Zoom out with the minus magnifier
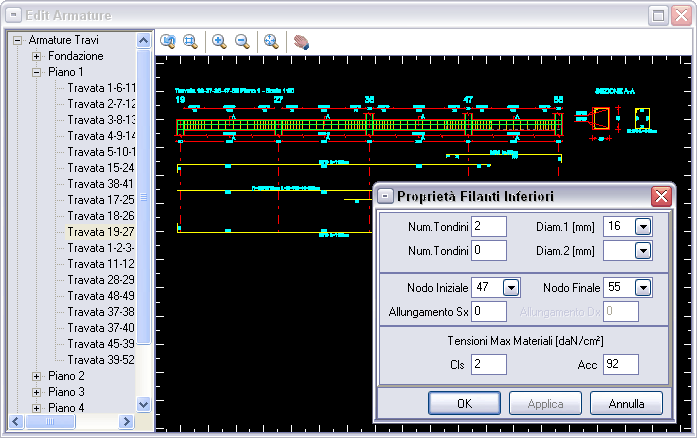Image resolution: width=697 pixels, height=438 pixels. point(242,41)
